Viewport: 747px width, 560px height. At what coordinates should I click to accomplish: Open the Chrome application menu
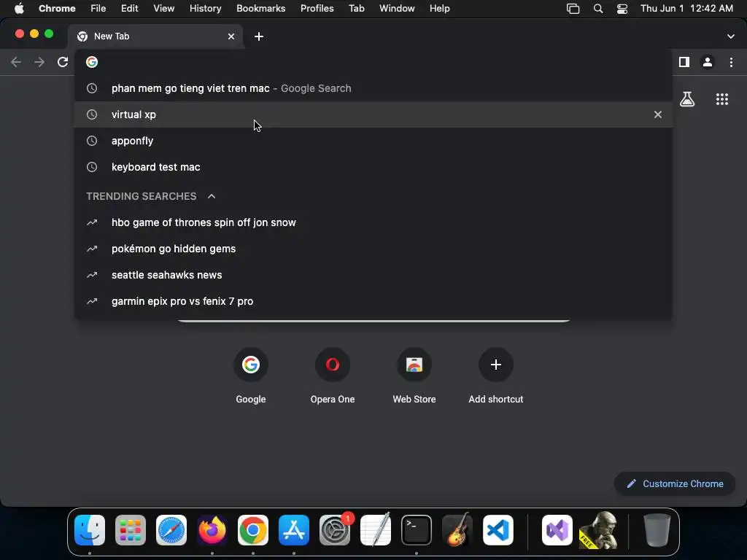[57, 9]
